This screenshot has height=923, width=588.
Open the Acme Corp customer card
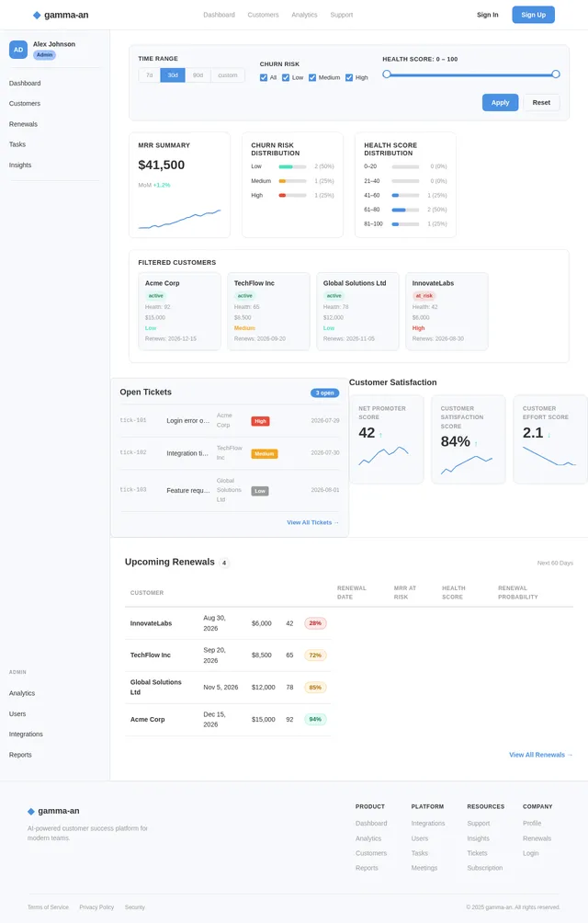click(179, 312)
